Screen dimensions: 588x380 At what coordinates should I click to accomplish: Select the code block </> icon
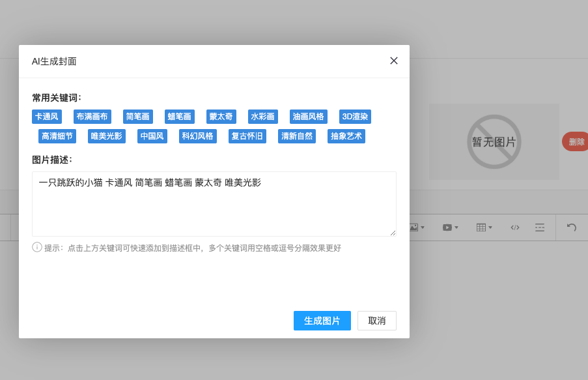[515, 227]
